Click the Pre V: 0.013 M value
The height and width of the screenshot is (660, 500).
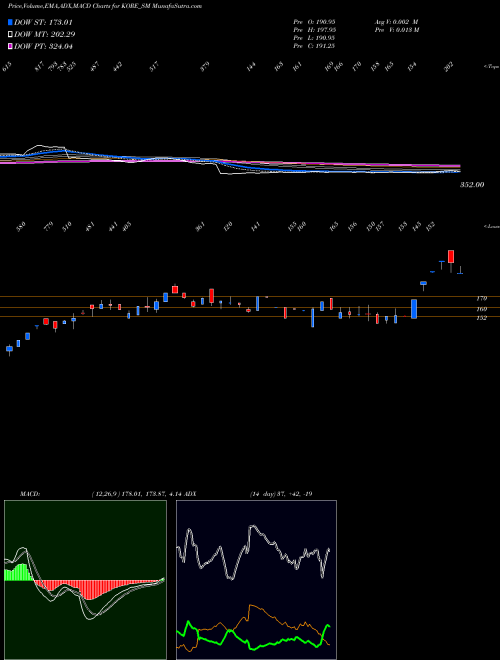click(x=396, y=30)
